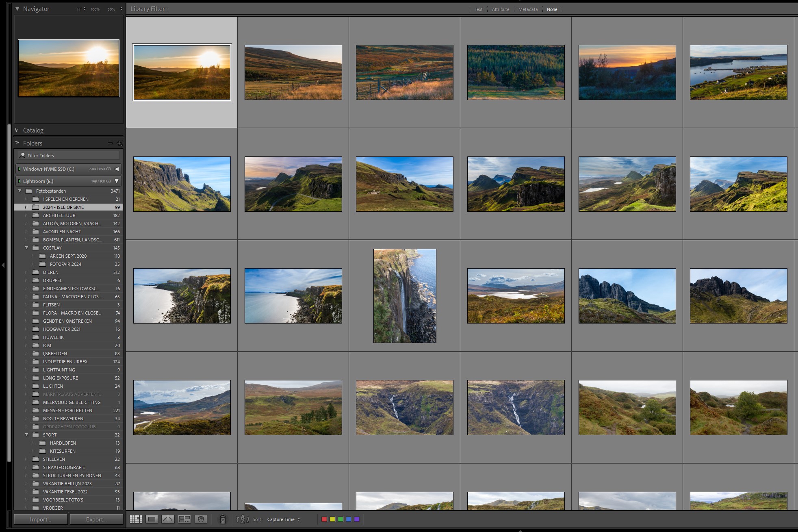Screen dimensions: 798x532
Task: Toggle sort direction A-Z icon
Action: point(243,519)
